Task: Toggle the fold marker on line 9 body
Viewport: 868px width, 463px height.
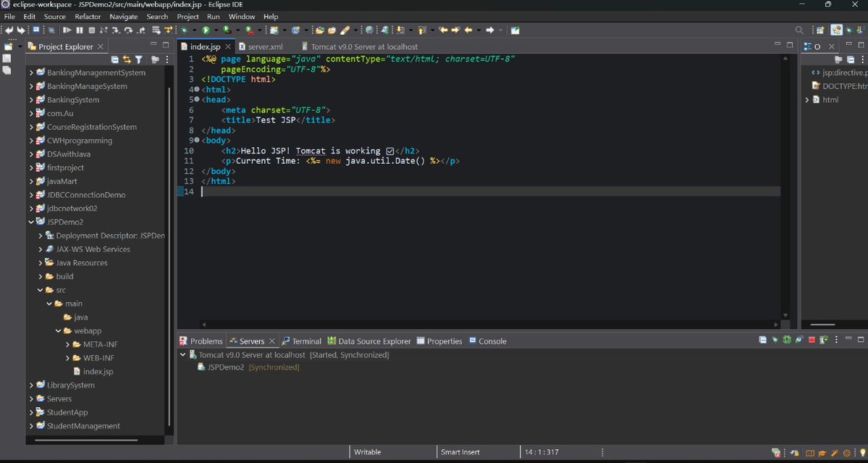Action: (197, 140)
